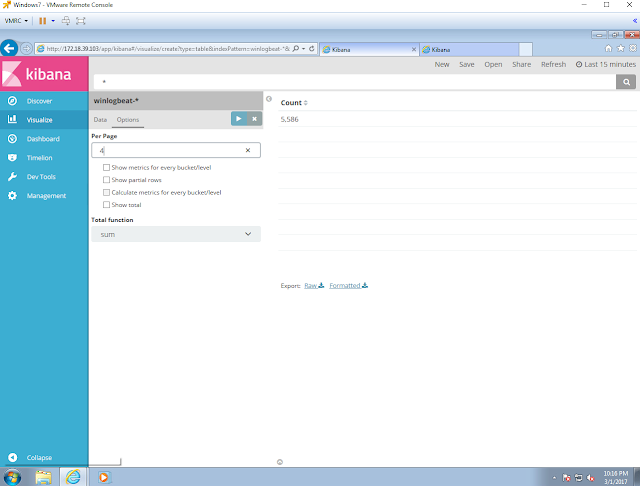Click the browser forward button
The image size is (640, 486).
tap(26, 49)
